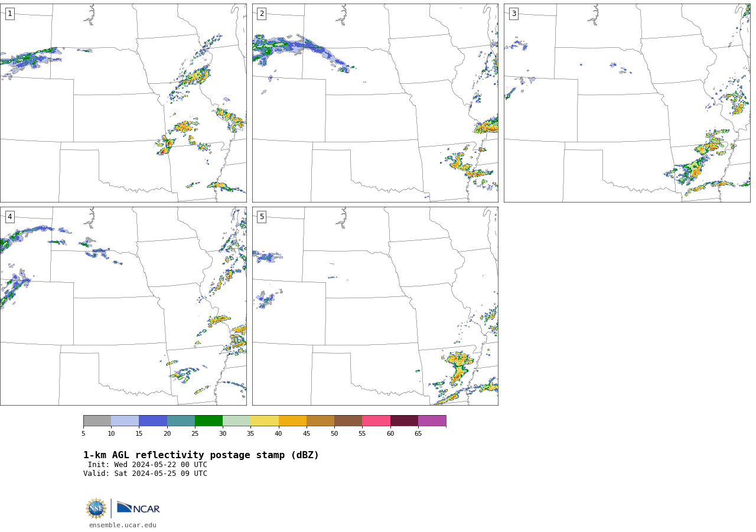Click the Valid Sat 2024-05-25 09 UTC line
The width and height of the screenshot is (756, 532).
pyautogui.click(x=145, y=474)
